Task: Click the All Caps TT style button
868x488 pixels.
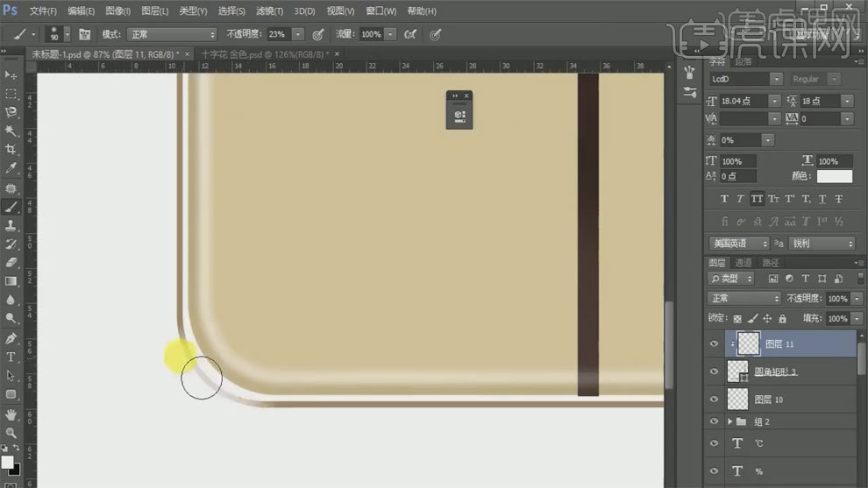Action: 758,199
